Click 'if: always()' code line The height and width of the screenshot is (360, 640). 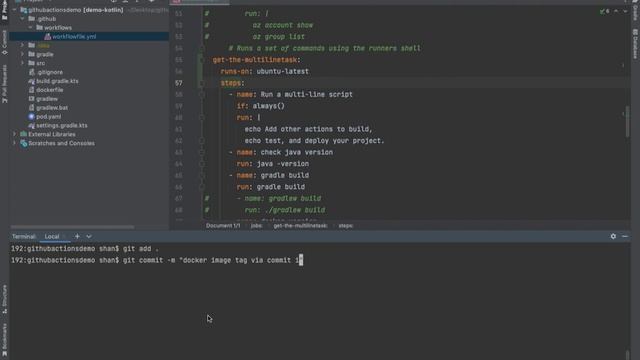tap(260, 106)
